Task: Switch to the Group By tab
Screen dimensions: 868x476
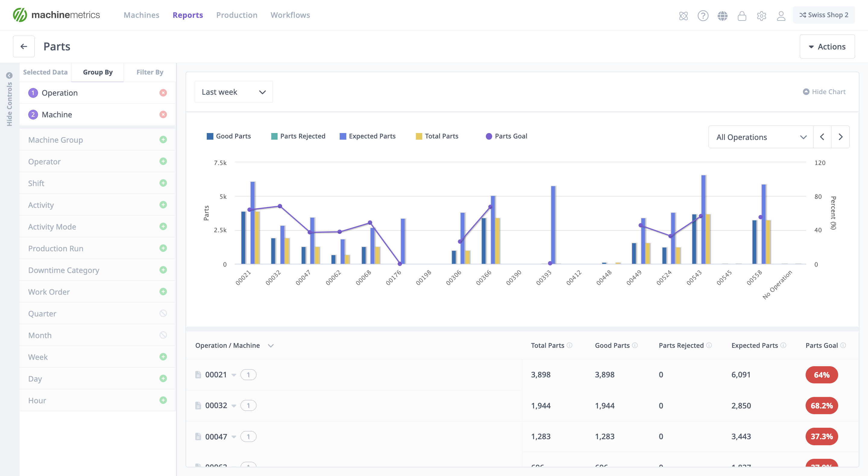Action: coord(98,72)
